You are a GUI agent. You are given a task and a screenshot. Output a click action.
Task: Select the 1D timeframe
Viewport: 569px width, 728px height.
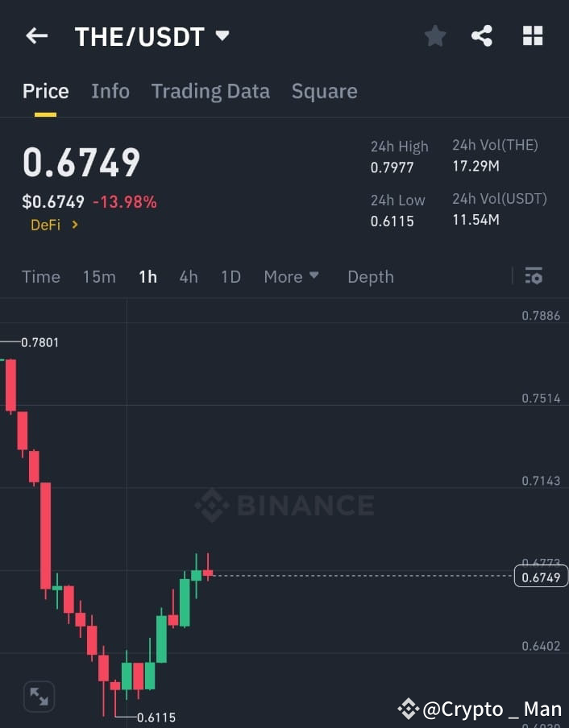coord(231,276)
